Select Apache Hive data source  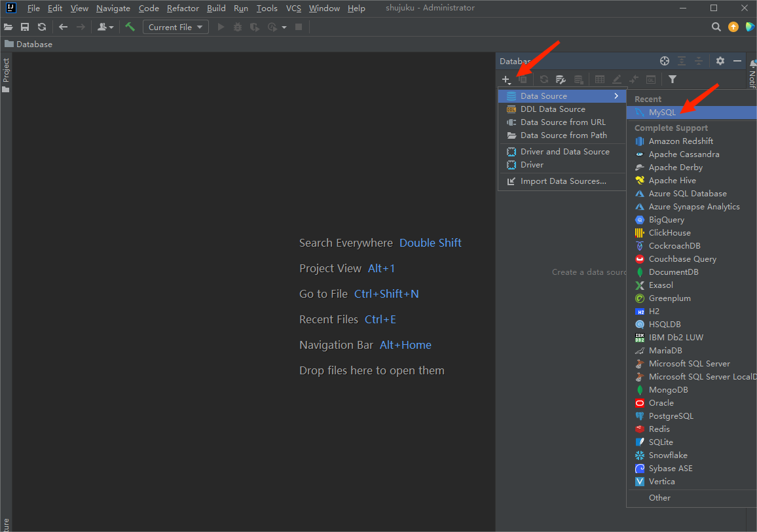click(x=692, y=180)
